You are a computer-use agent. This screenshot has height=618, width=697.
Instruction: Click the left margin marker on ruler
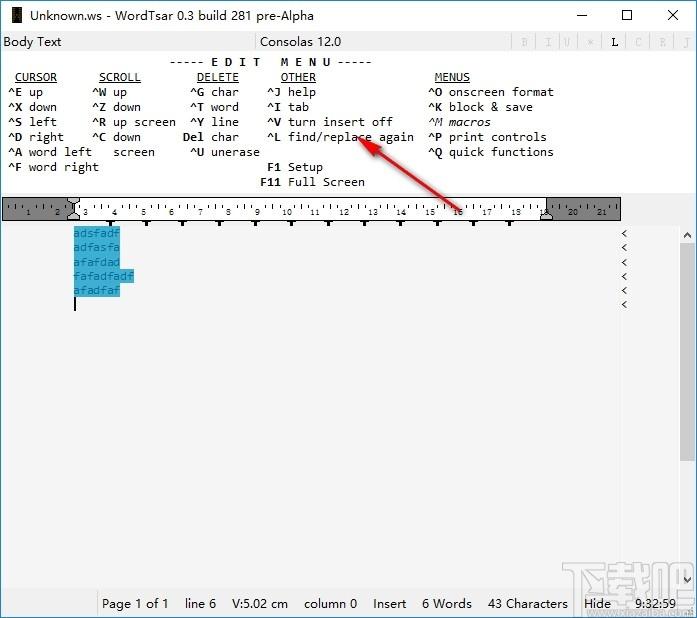point(73,209)
